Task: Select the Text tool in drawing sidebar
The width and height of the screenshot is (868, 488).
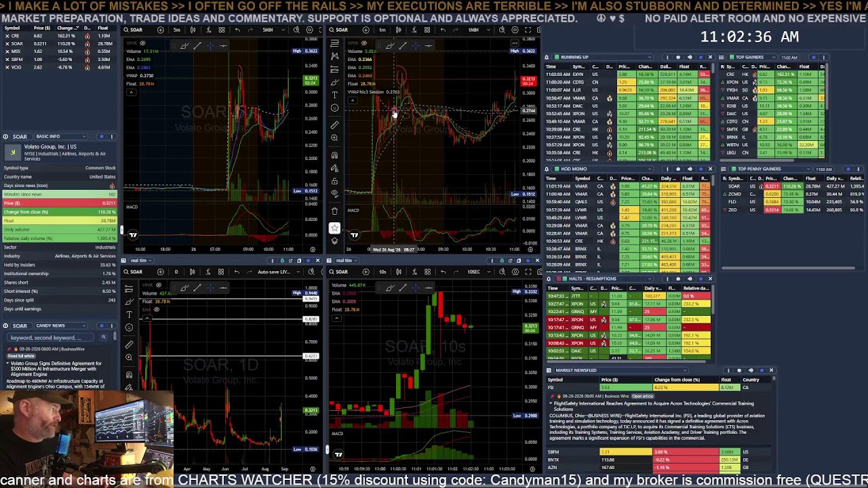Action: coord(334,95)
